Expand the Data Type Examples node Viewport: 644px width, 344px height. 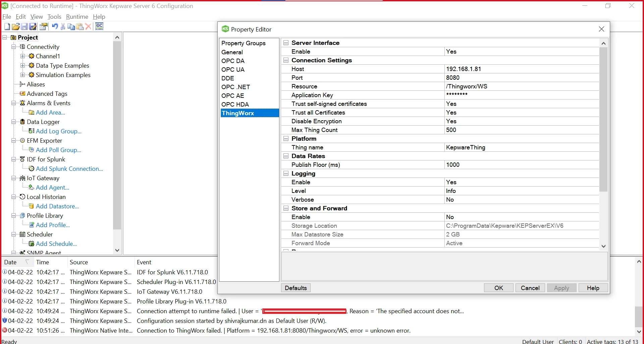(x=22, y=65)
